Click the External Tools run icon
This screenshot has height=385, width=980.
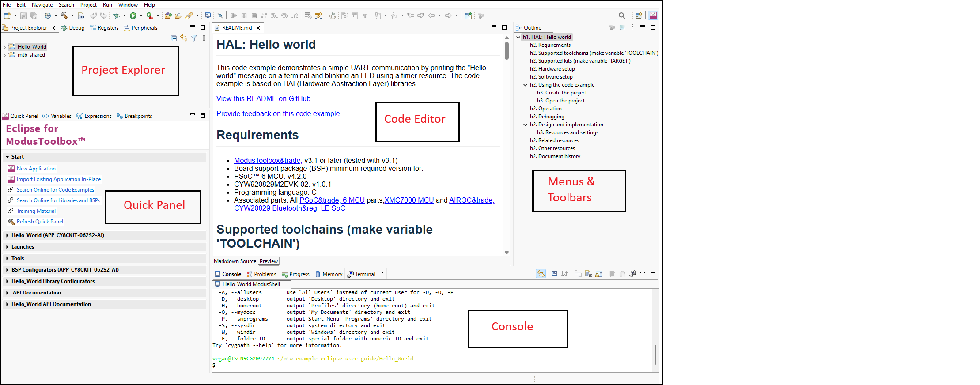point(150,15)
